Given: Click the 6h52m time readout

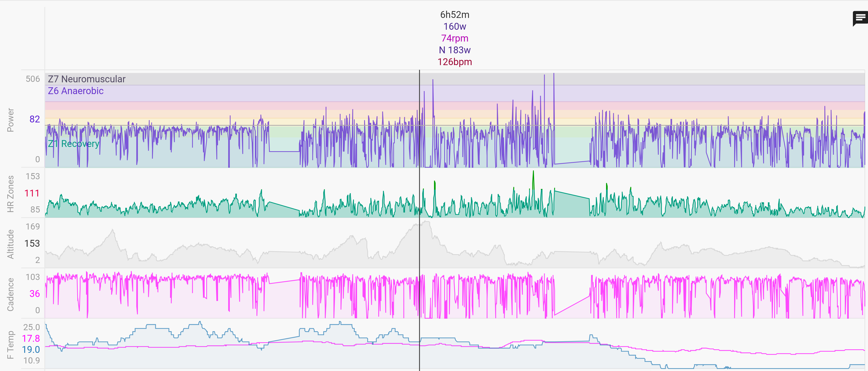Looking at the screenshot, I should 455,15.
